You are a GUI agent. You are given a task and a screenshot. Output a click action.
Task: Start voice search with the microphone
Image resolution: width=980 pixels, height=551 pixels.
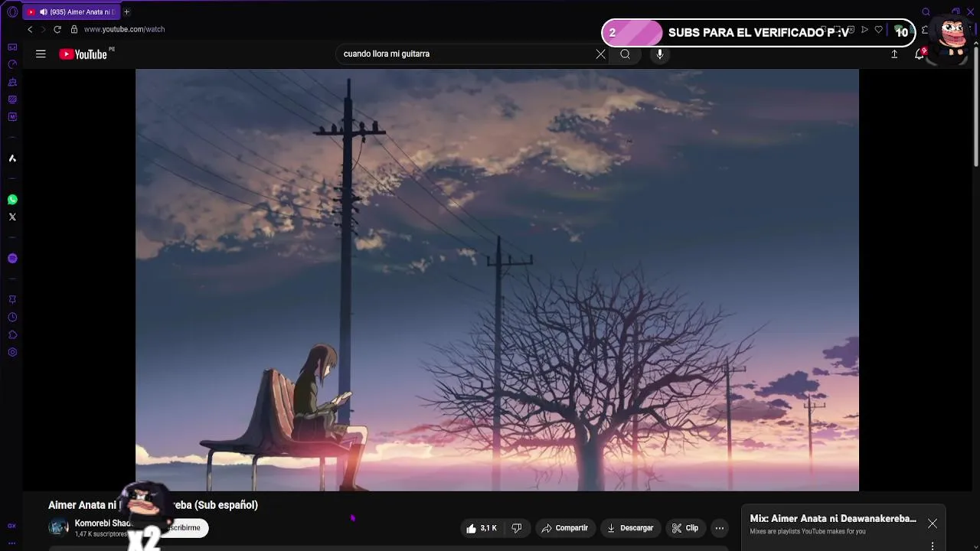pyautogui.click(x=660, y=54)
